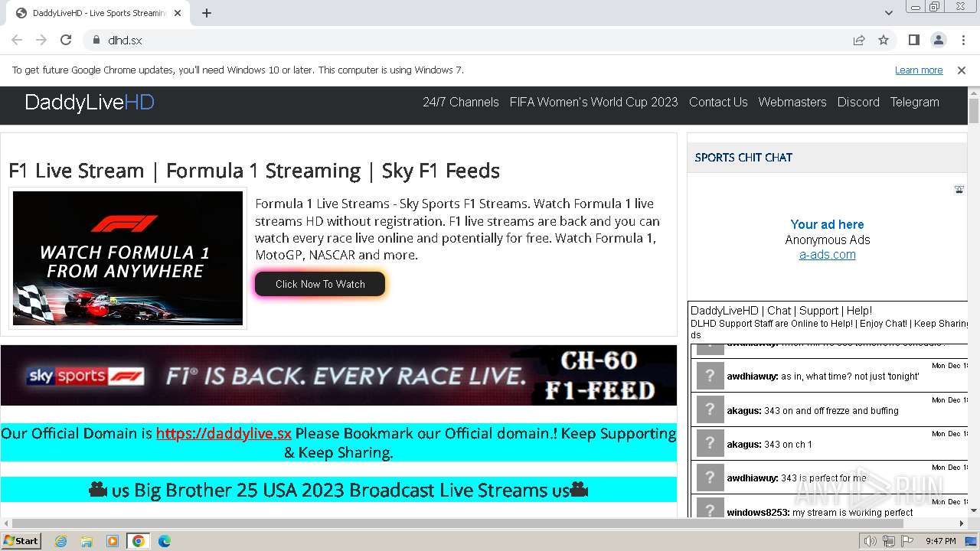Image resolution: width=980 pixels, height=551 pixels.
Task: Dismiss the Chrome update notification bar
Action: tap(962, 70)
